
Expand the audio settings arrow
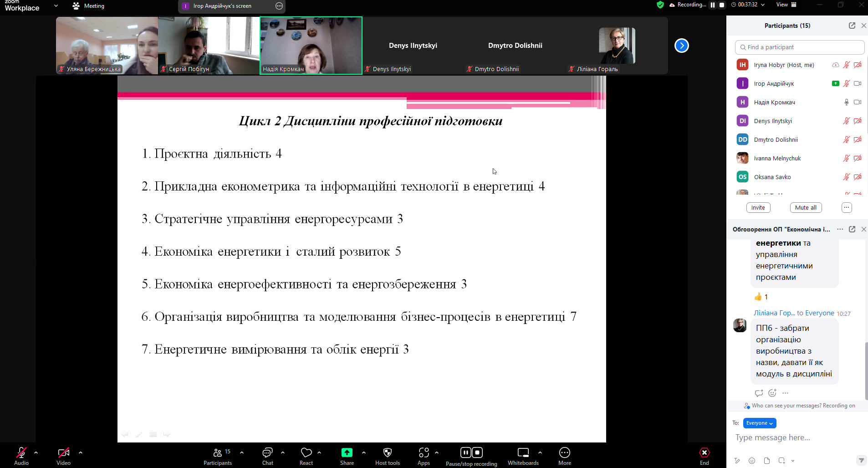click(36, 453)
